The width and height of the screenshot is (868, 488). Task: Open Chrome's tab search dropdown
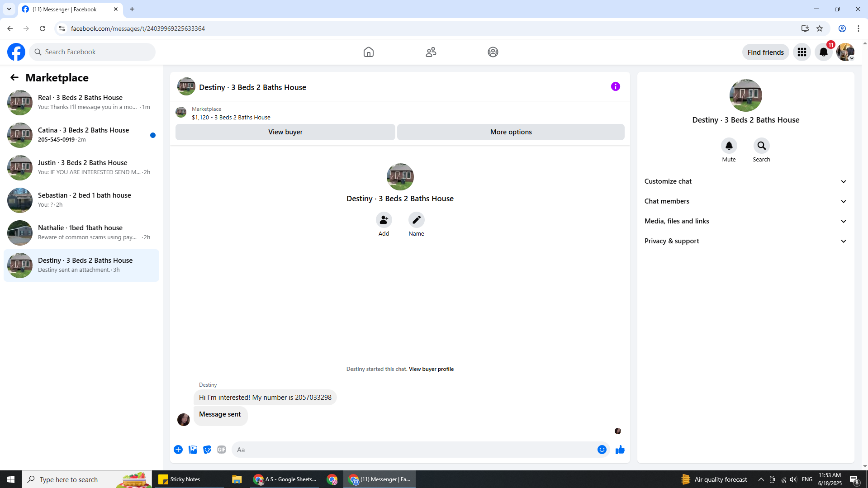pyautogui.click(x=9, y=9)
